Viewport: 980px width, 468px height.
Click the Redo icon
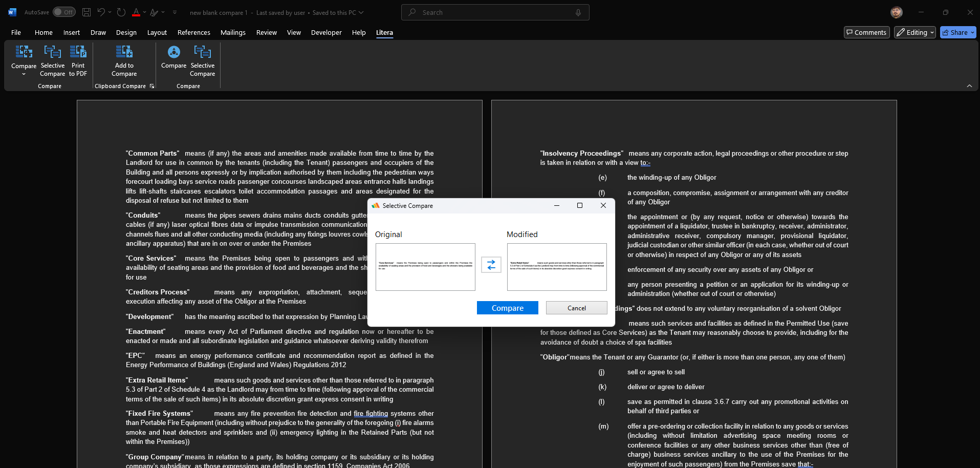click(121, 12)
